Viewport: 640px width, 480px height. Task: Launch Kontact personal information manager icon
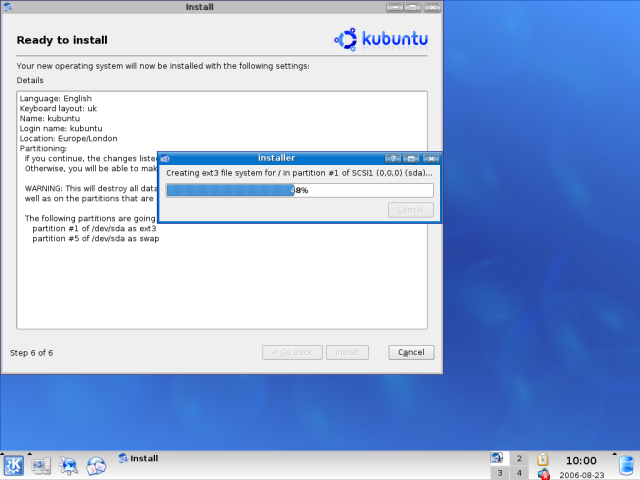96,466
